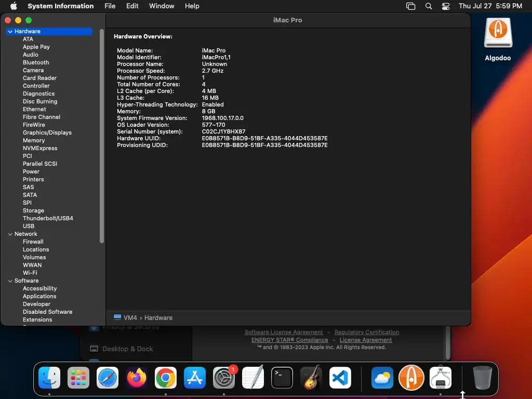This screenshot has height=399, width=532.
Task: Select Power in the sidebar
Action: pyautogui.click(x=31, y=171)
